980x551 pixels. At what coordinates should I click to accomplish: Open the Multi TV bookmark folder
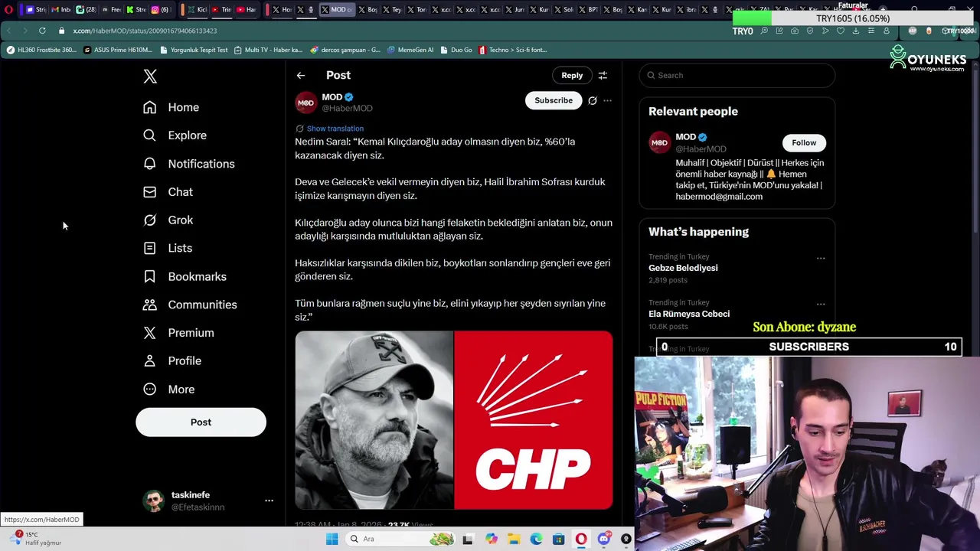pyautogui.click(x=268, y=50)
